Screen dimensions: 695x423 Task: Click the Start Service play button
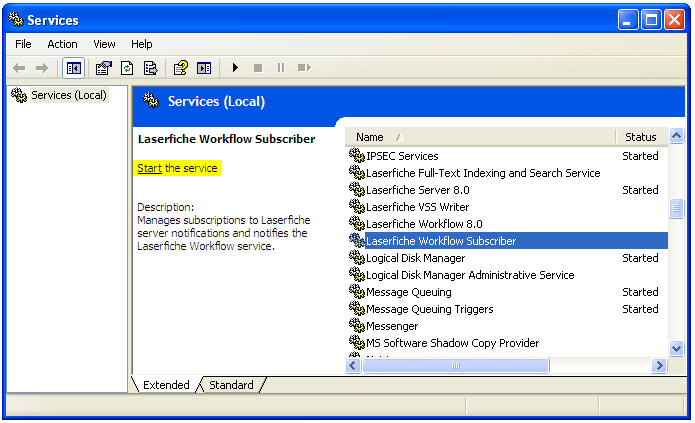point(235,68)
